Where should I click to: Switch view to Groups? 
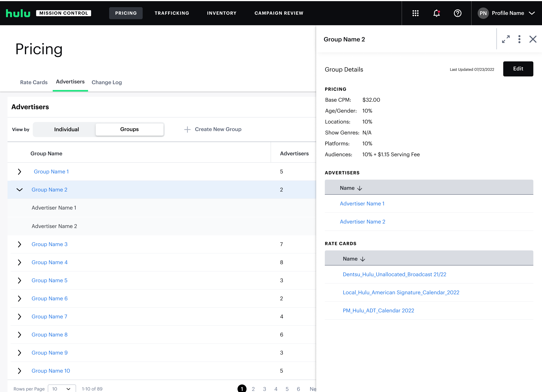[x=129, y=129]
